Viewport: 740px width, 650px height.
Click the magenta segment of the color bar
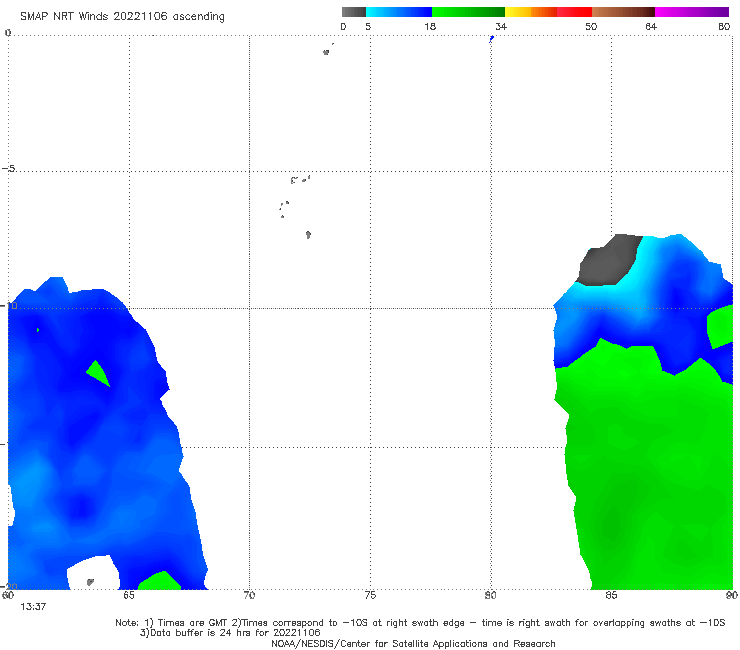tap(692, 12)
